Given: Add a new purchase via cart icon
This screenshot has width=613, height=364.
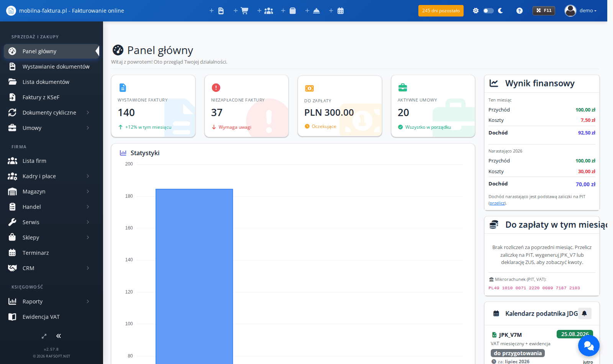Looking at the screenshot, I should [x=241, y=11].
